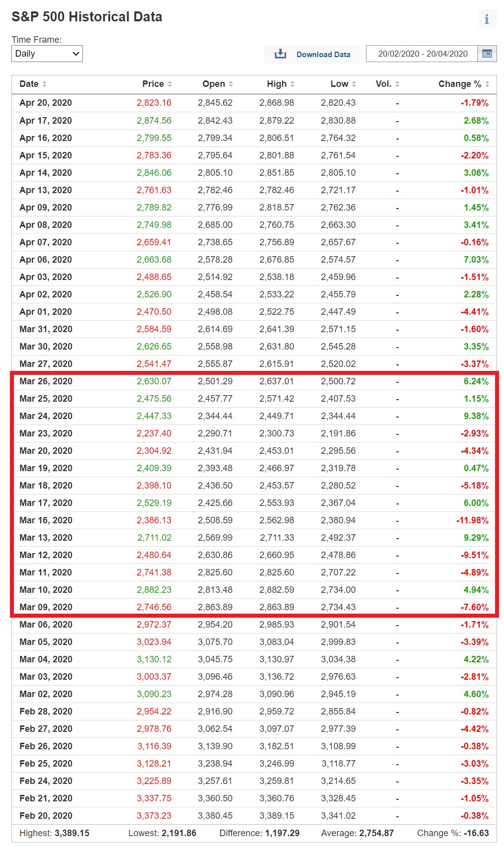The height and width of the screenshot is (852, 504).
Task: Select the Mar 06, 2020 date cell
Action: [x=46, y=625]
